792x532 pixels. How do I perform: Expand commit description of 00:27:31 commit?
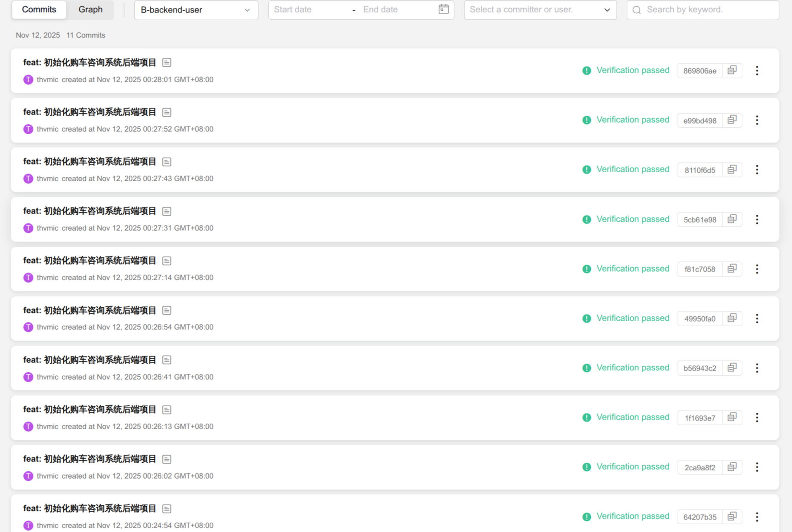point(167,211)
